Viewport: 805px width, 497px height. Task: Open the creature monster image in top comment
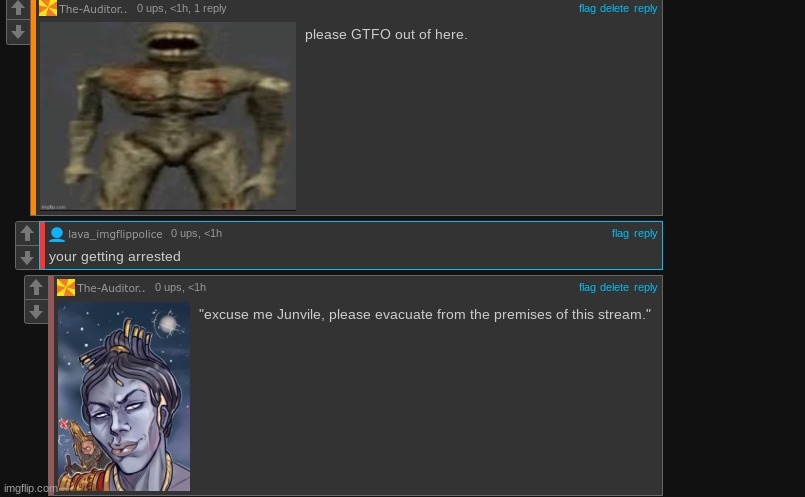tap(168, 116)
